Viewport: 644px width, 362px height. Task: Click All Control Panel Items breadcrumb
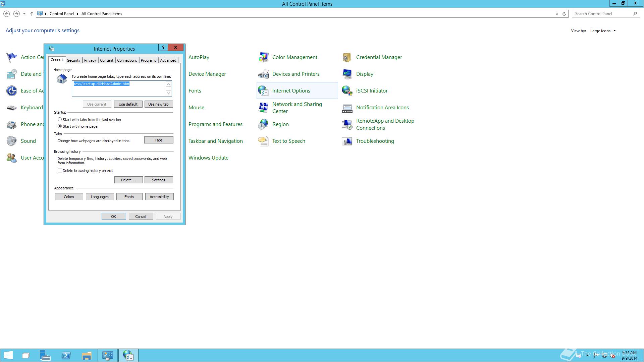(x=102, y=14)
